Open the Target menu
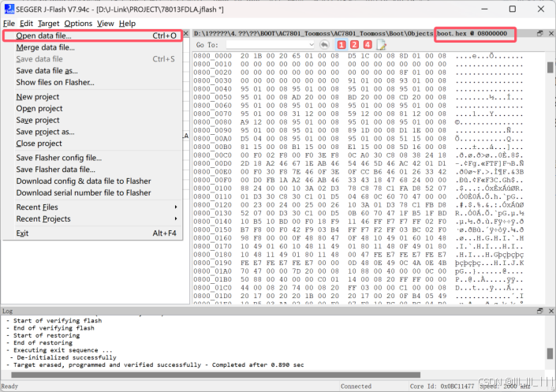The image size is (556, 392). tap(49, 24)
